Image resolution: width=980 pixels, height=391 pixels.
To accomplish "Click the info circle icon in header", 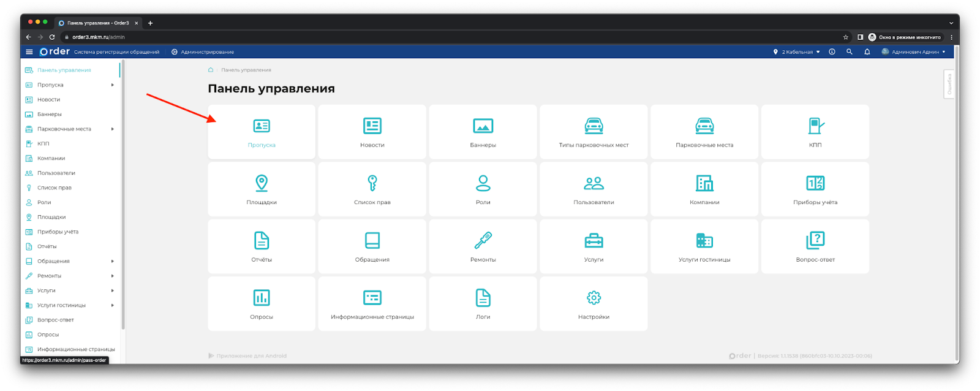I will click(832, 52).
